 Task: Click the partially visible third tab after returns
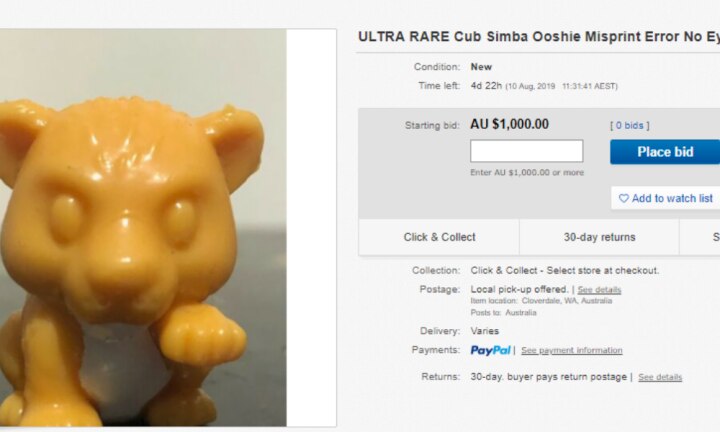700,237
